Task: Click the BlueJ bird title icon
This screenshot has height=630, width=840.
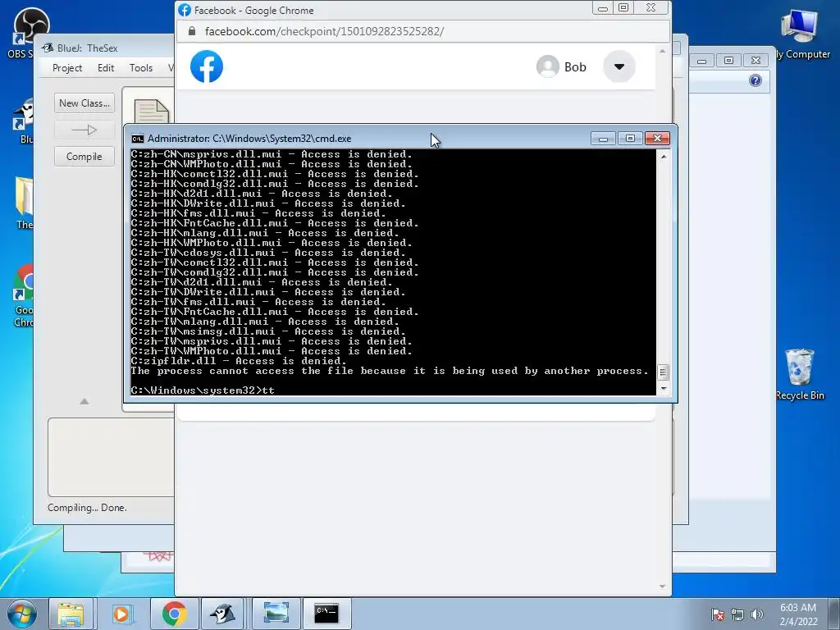Action: pos(48,48)
